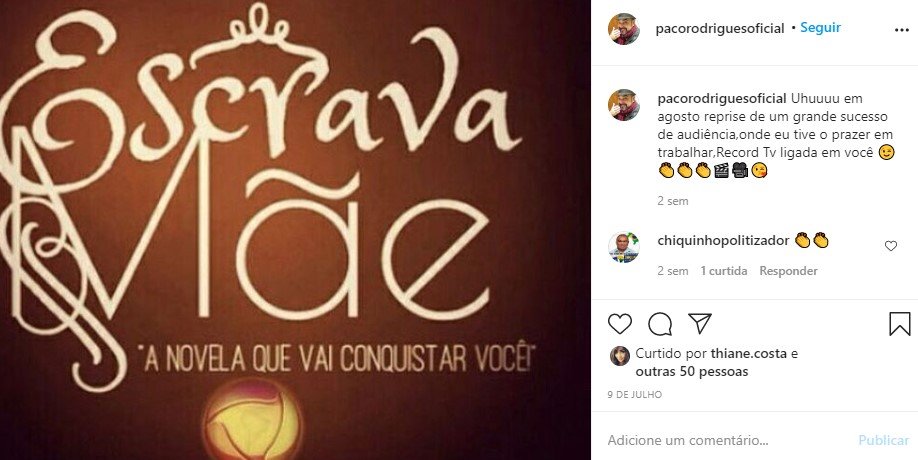Save post with the bookmark icon
Screen dimensions: 918x460
(x=900, y=324)
